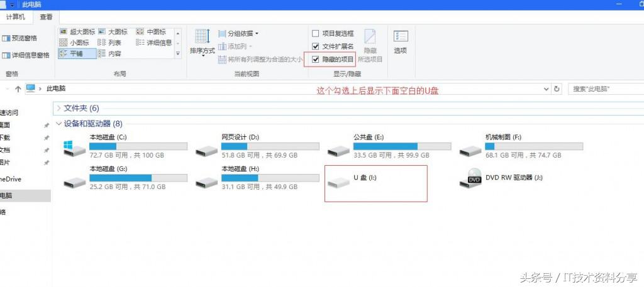Click the C: drive usage bar
Viewport: 644px width, 287px height.
pos(138,146)
